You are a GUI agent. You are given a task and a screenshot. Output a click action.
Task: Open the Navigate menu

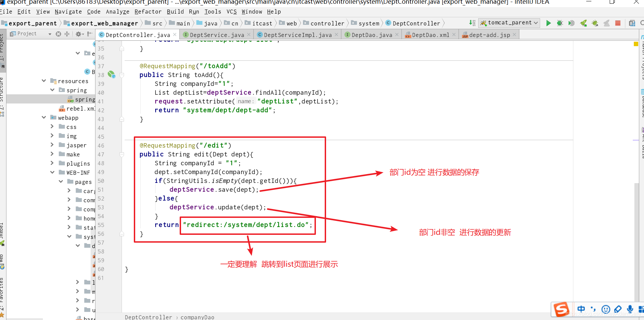pyautogui.click(x=68, y=12)
